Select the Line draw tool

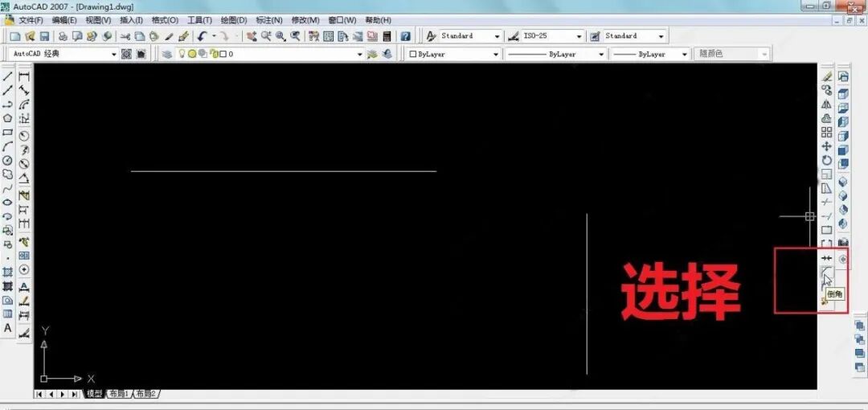tap(8, 76)
